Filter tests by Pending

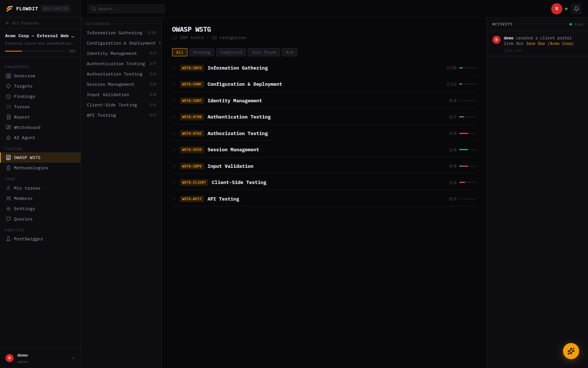point(202,52)
